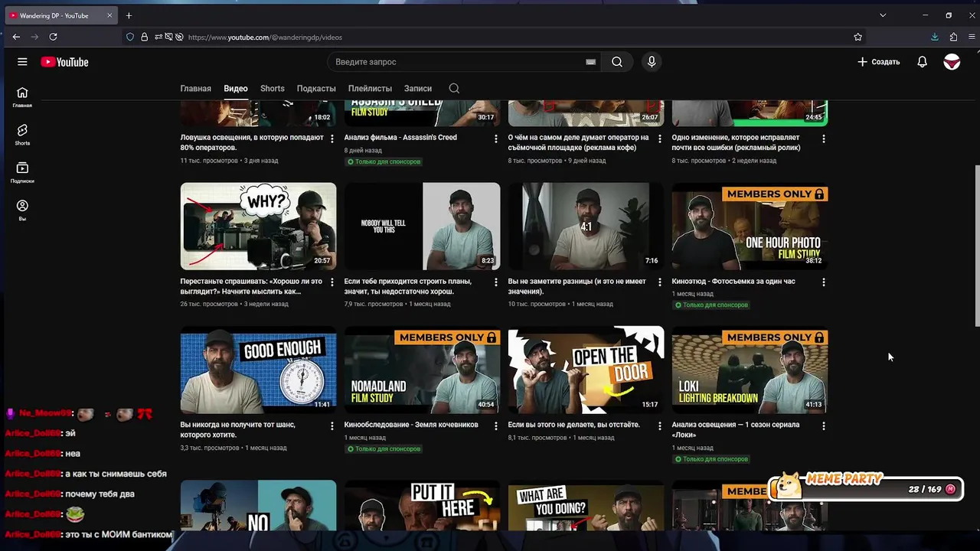Open the OPEN THE DOOR thumbnail
Screen dimensions: 980x551
(586, 370)
